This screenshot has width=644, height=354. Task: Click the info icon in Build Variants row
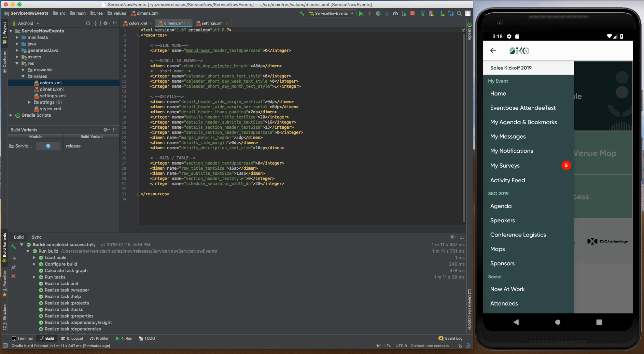click(48, 146)
